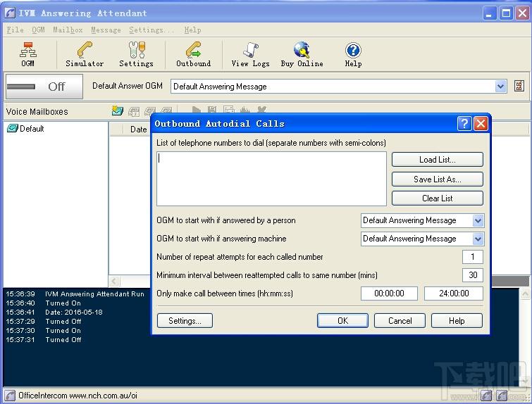The width and height of the screenshot is (532, 404).
Task: Open toolbar Help icon
Action: [353, 54]
